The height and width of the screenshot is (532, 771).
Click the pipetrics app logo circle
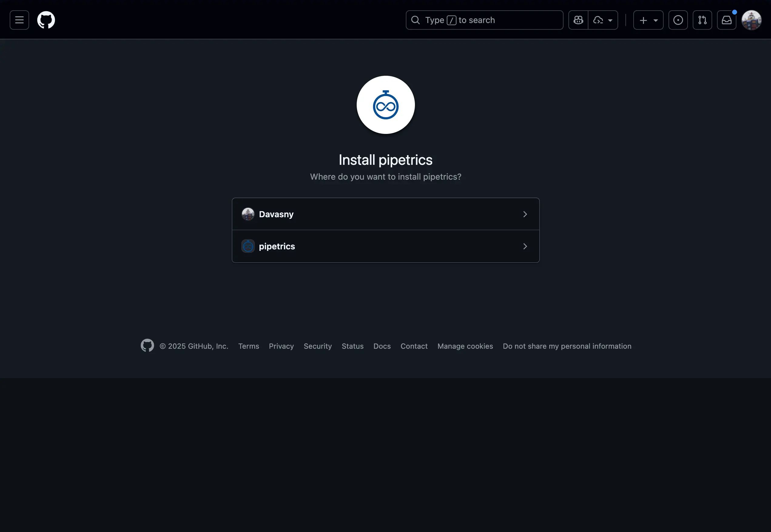coord(385,105)
